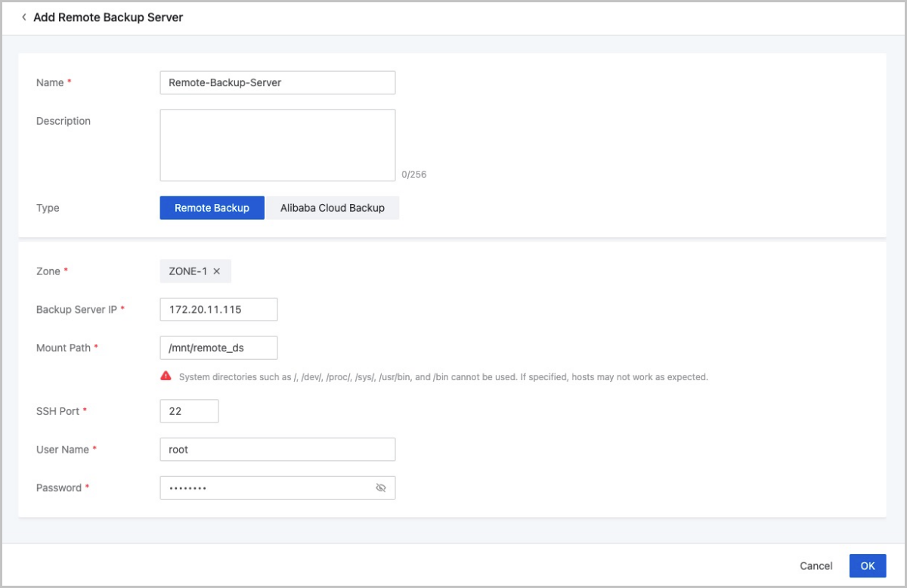Focus the User Name field containing root

277,449
